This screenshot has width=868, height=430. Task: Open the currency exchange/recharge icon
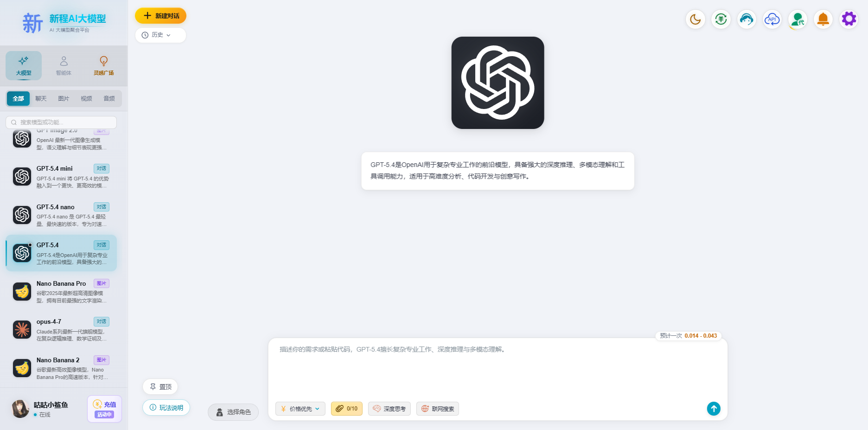721,19
